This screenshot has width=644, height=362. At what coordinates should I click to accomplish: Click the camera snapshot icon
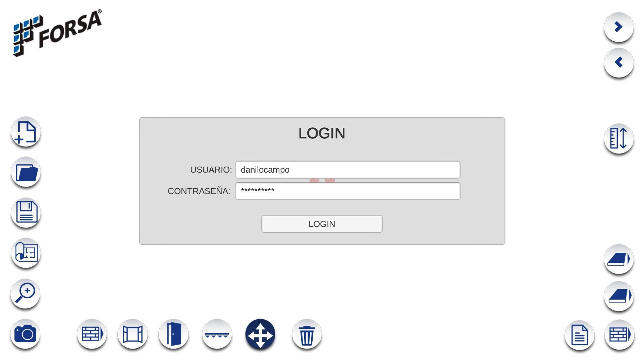[25, 334]
